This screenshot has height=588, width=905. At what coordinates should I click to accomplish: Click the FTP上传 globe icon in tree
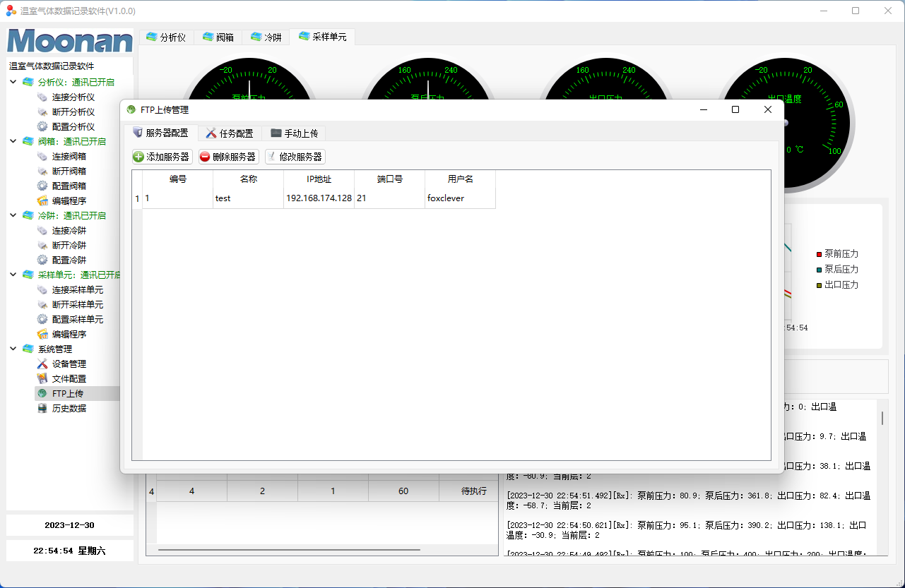click(42, 393)
